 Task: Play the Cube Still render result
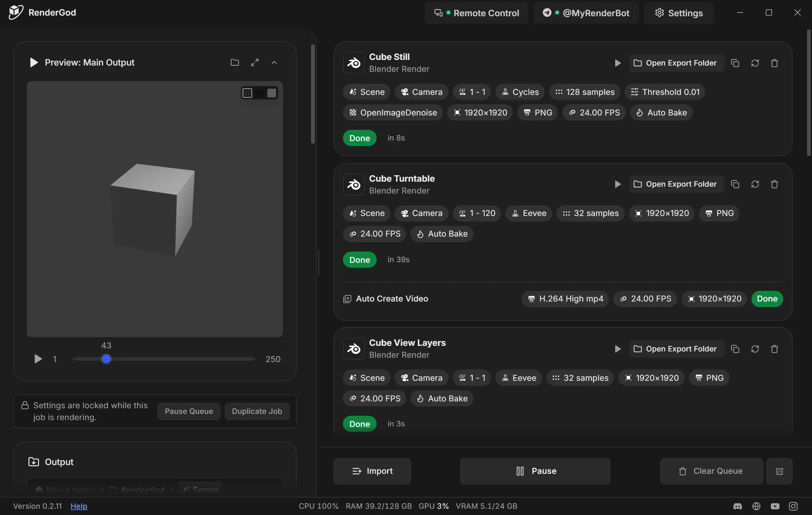click(618, 63)
